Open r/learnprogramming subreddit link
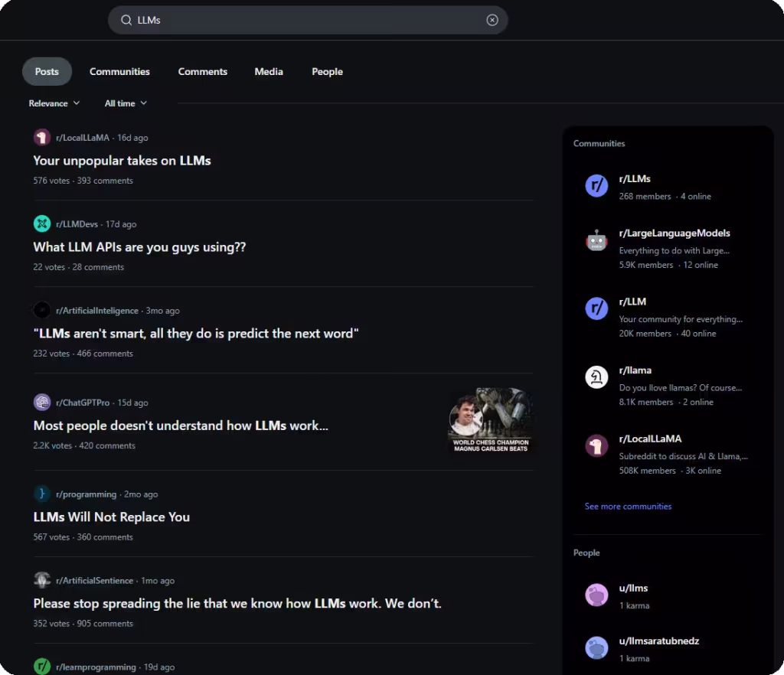 tap(96, 667)
